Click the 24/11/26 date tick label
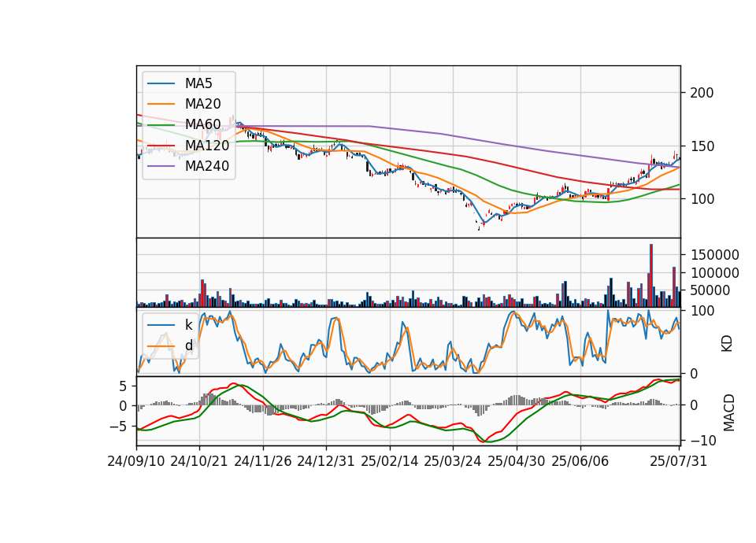This screenshot has height=543, width=756. pos(263,461)
